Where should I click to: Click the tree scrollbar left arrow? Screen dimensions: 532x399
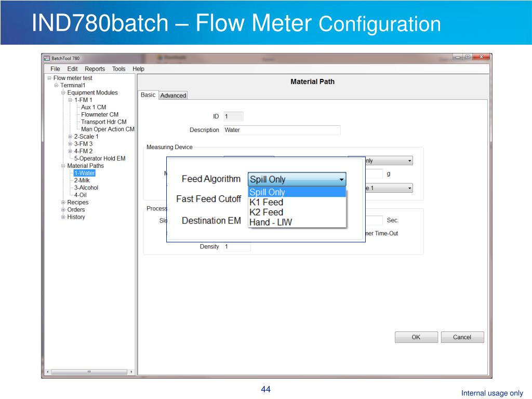tap(47, 372)
